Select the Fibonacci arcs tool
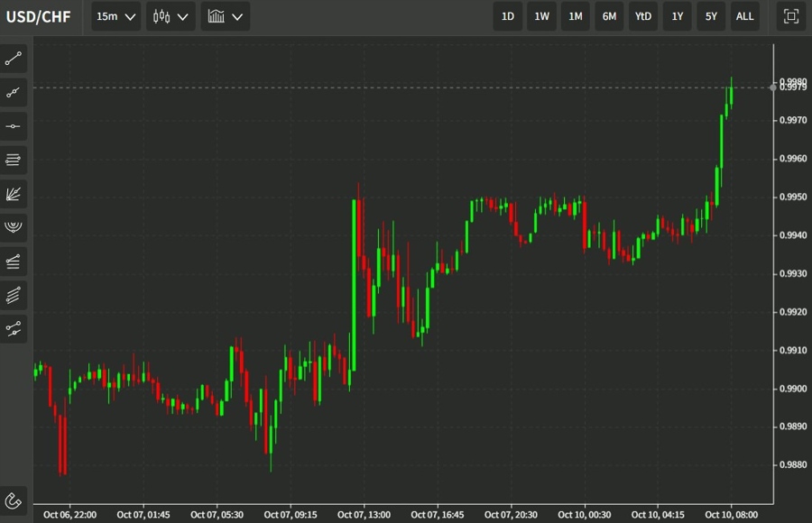The image size is (812, 523). 14,227
